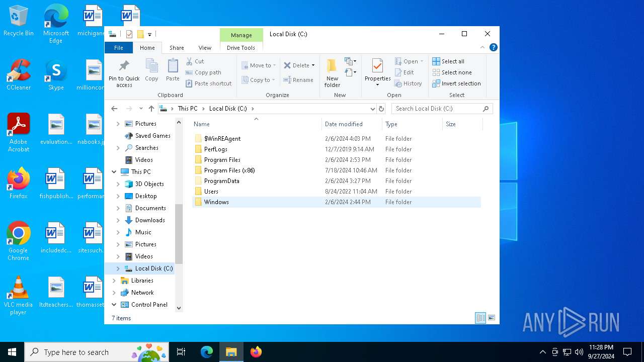Click the Copy icon in Clipboard group
Screen dimensions: 644x362
coord(151,66)
